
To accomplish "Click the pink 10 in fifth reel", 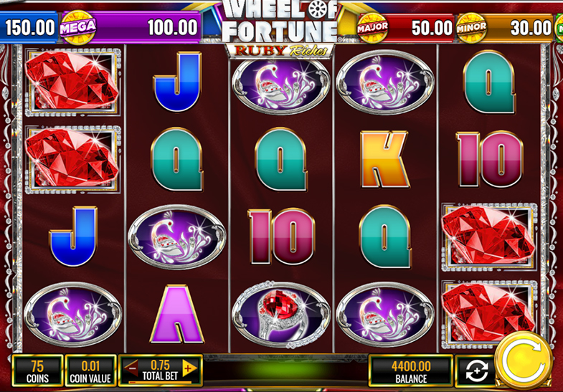I will (x=489, y=159).
